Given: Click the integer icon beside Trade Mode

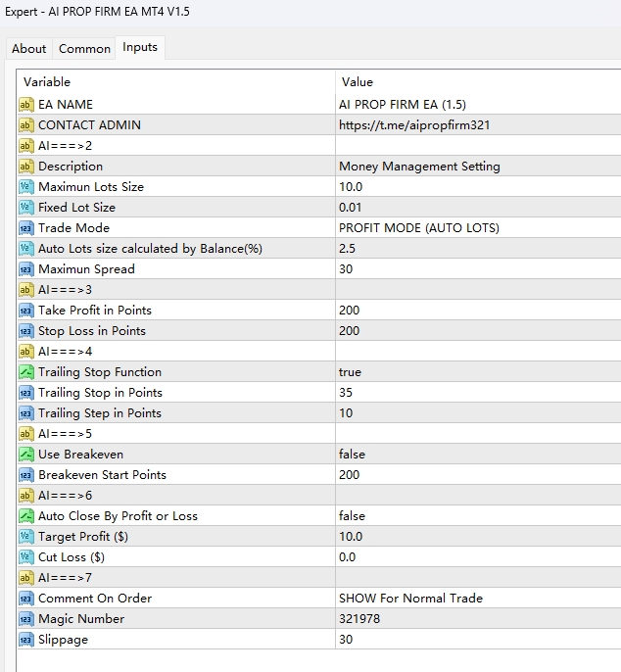Looking at the screenshot, I should coord(26,228).
